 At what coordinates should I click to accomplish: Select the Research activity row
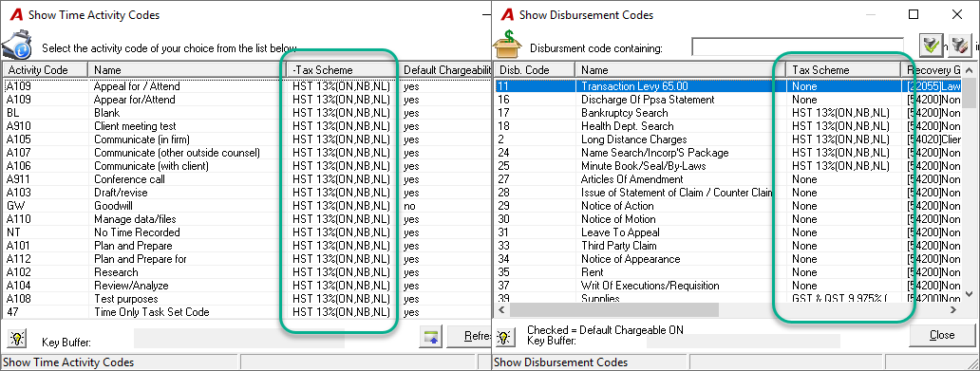[x=248, y=272]
